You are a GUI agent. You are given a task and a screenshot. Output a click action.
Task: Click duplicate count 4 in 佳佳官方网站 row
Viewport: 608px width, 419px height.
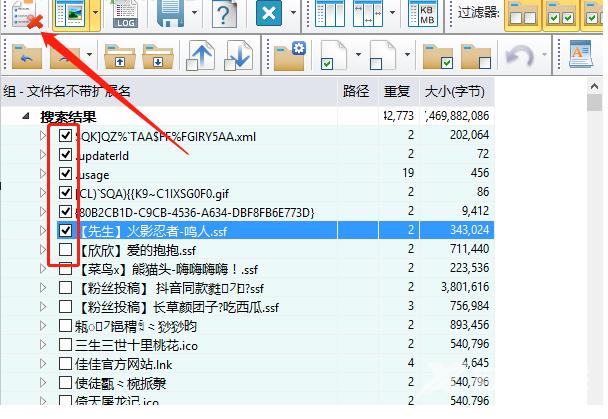(x=411, y=363)
